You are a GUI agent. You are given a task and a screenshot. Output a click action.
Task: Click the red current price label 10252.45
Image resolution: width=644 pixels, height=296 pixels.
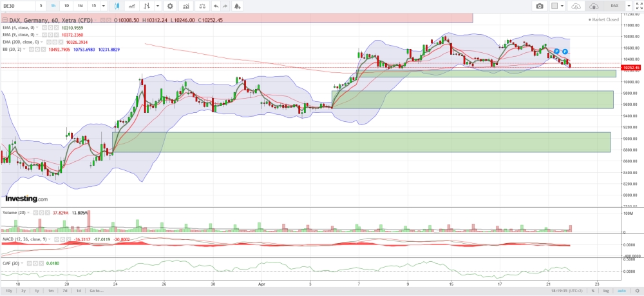(631, 68)
